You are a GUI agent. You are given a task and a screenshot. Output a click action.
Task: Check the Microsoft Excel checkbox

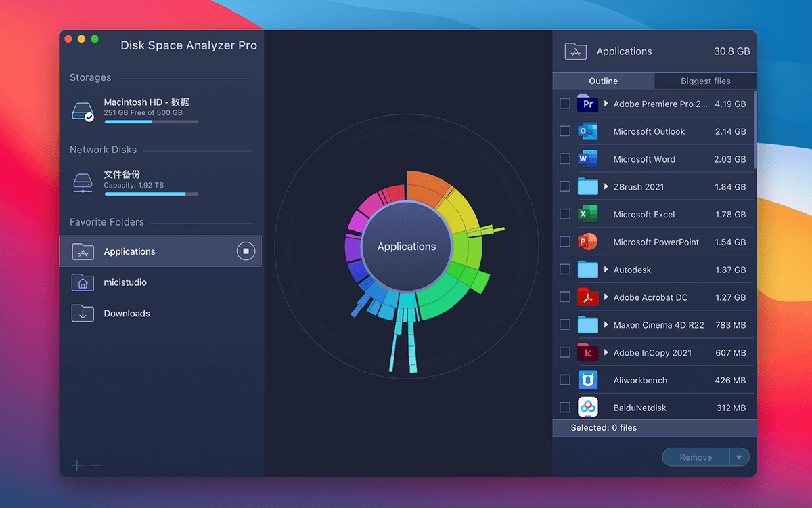coord(565,214)
